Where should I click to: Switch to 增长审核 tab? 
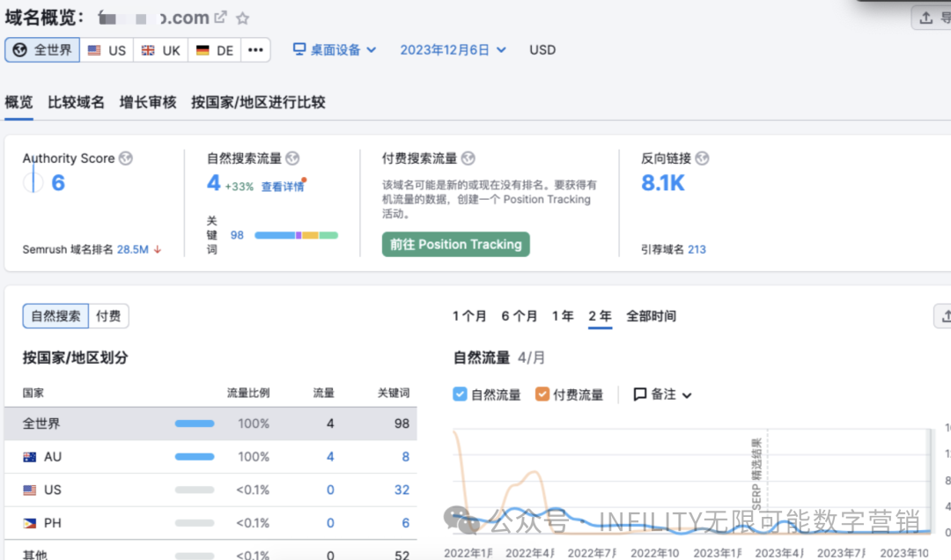point(148,102)
